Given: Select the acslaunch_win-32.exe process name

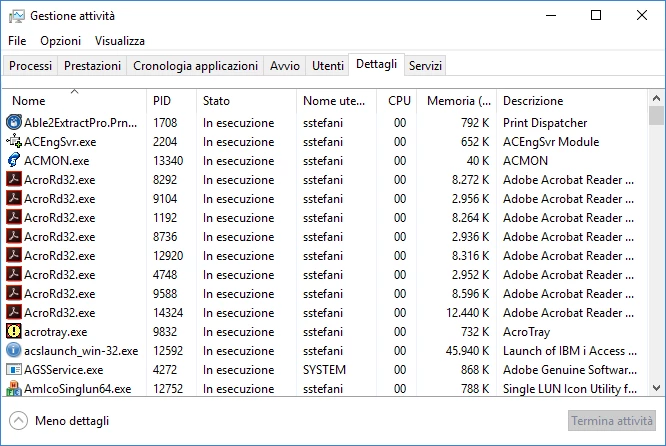Looking at the screenshot, I should (x=81, y=351).
